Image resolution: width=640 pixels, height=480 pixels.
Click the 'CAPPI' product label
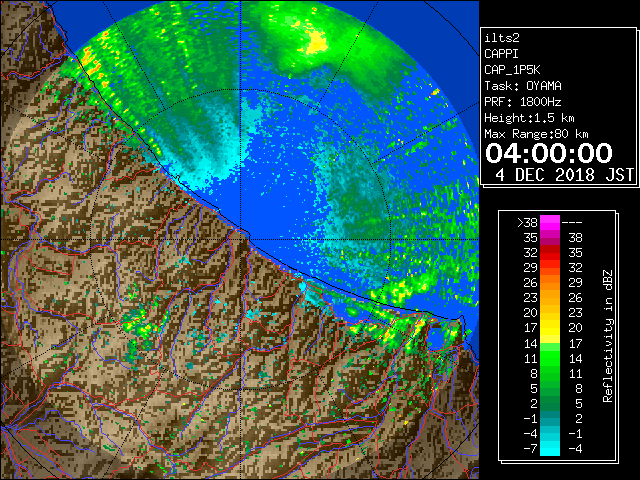pyautogui.click(x=501, y=54)
